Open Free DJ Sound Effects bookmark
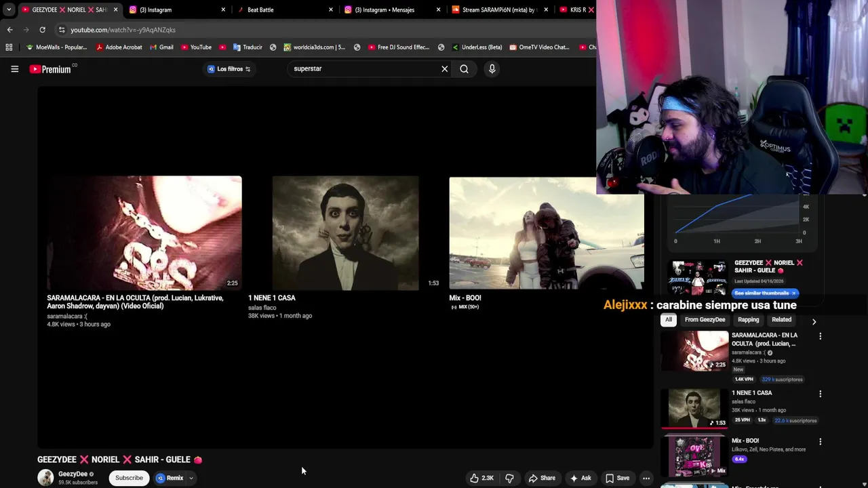The width and height of the screenshot is (868, 488). coord(399,47)
